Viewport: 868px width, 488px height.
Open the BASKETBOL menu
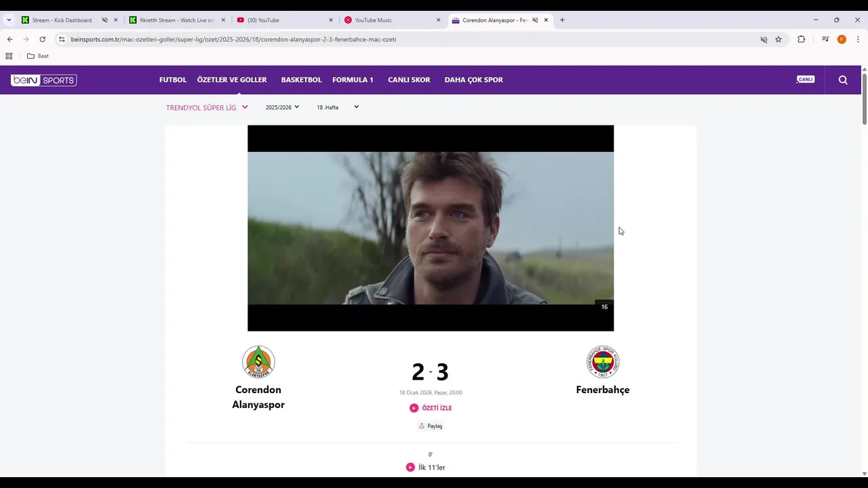coord(301,80)
